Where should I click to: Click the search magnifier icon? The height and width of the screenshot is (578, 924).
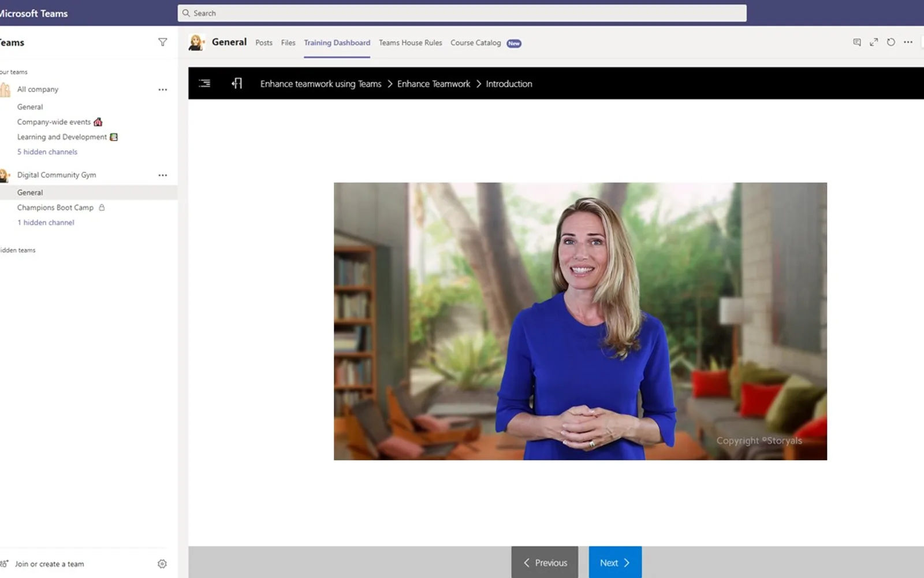click(186, 13)
